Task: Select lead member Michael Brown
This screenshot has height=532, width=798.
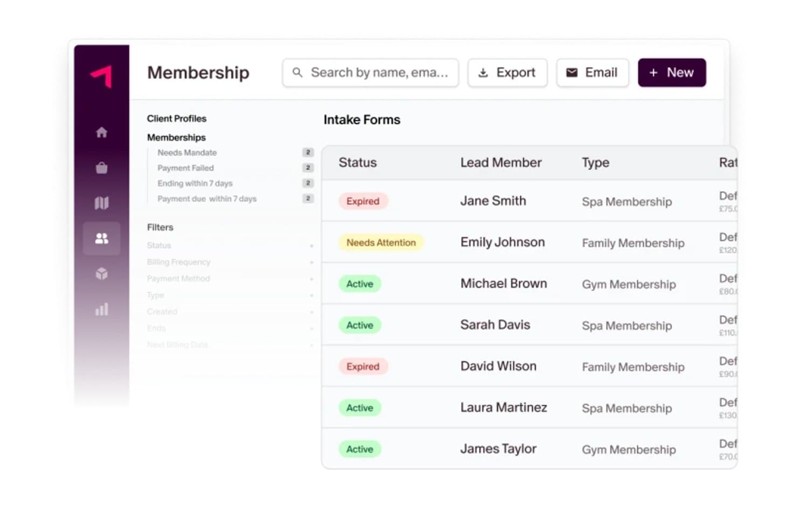Action: pos(504,284)
